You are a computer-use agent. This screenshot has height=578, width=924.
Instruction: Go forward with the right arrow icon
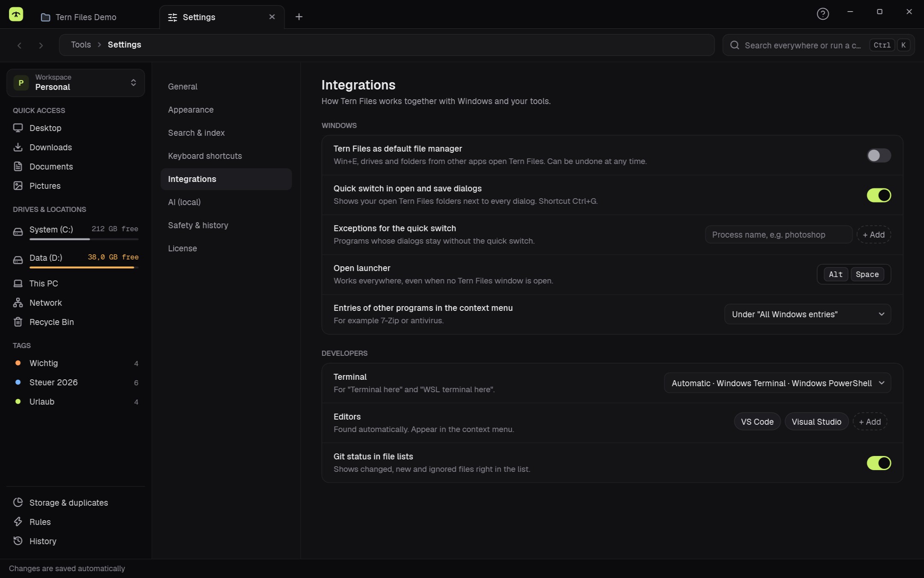(x=41, y=45)
